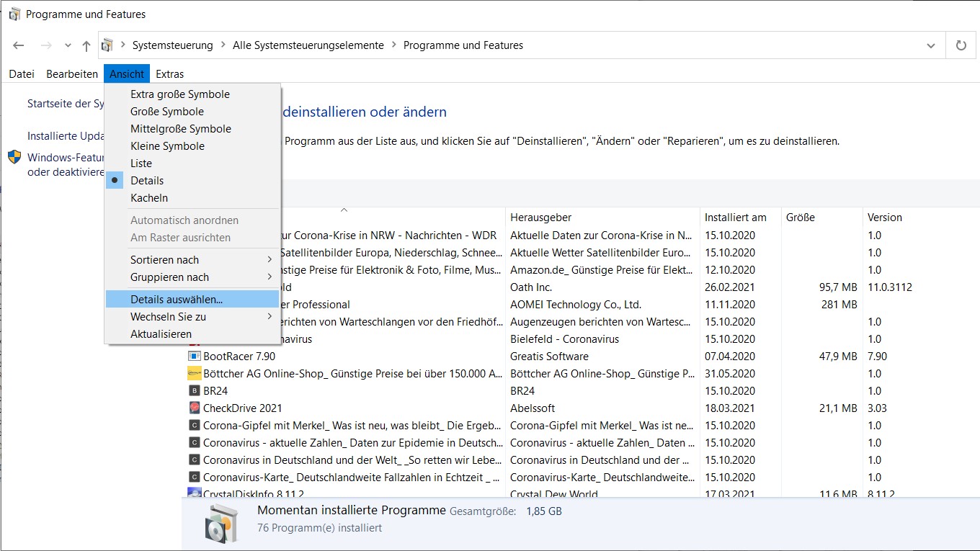The width and height of the screenshot is (980, 551).
Task: Click publisher Greatis Software
Action: coord(549,357)
